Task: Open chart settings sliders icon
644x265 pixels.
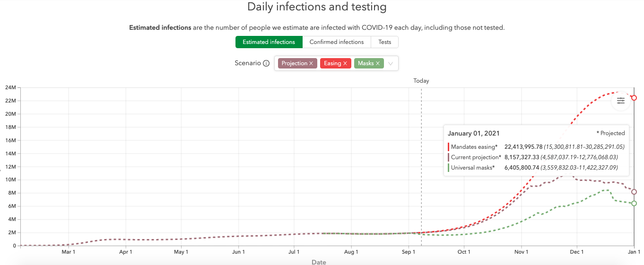Action: [x=620, y=101]
